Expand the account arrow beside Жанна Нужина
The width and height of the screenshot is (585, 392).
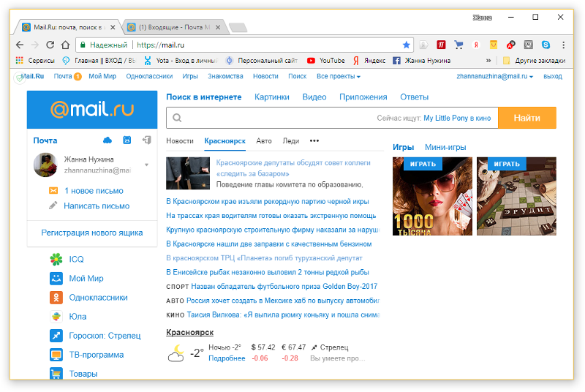[x=147, y=165]
